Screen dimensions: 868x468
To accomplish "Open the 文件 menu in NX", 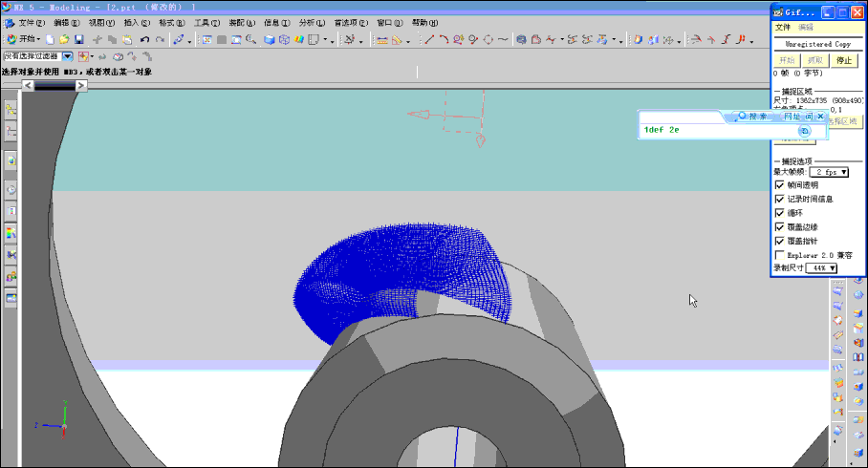I will coord(31,23).
